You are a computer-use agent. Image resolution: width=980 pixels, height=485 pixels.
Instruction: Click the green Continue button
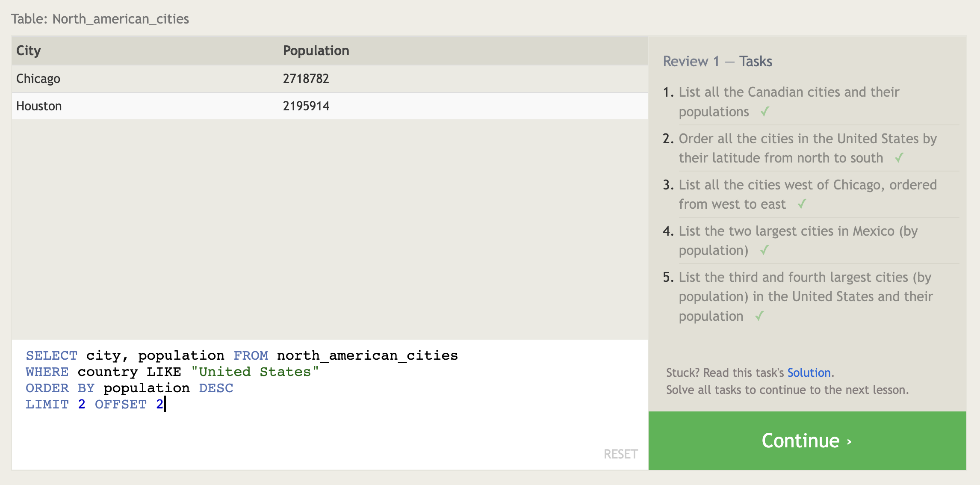tap(807, 441)
